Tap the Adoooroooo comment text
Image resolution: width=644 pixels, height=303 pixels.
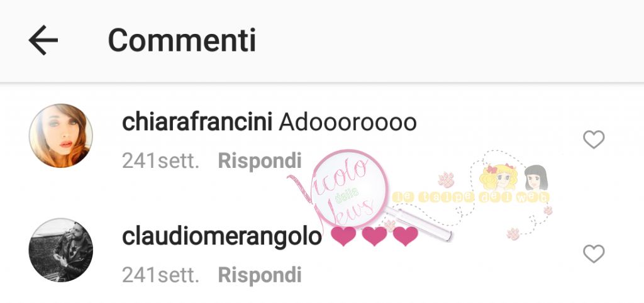tap(348, 123)
